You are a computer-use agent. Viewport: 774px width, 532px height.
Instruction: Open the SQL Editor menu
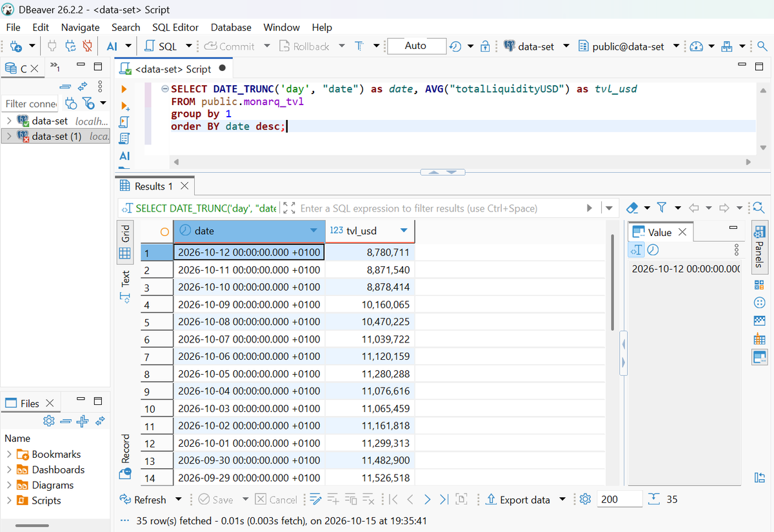(x=175, y=27)
